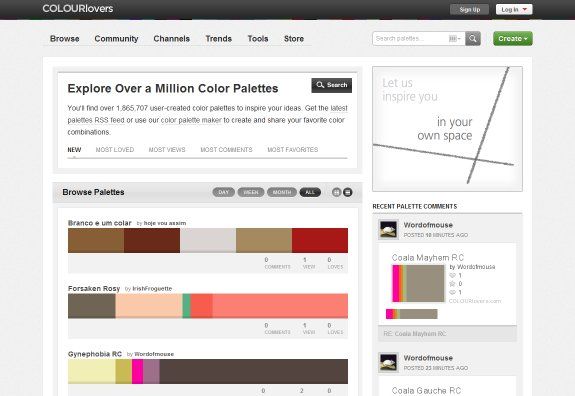This screenshot has width=575, height=396.
Task: Click the Let us inspire you advertisement
Action: click(x=447, y=129)
